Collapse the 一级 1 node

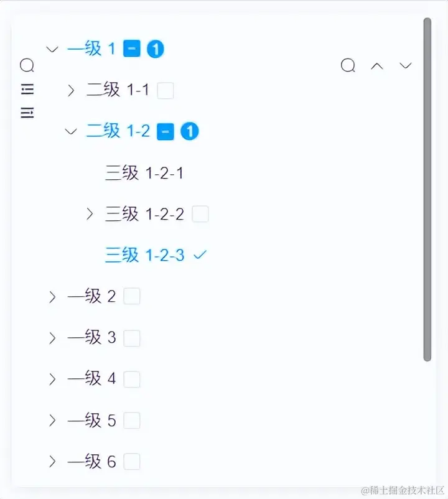point(52,49)
